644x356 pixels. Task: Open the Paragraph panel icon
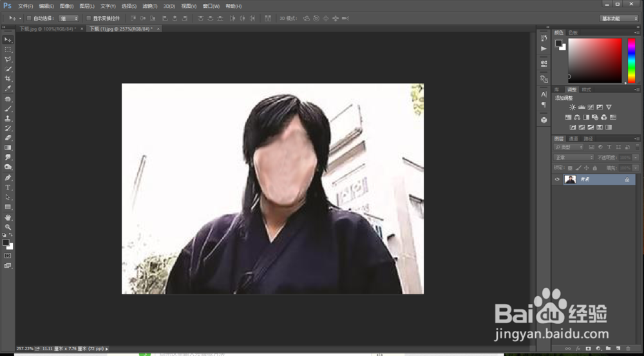coord(544,104)
